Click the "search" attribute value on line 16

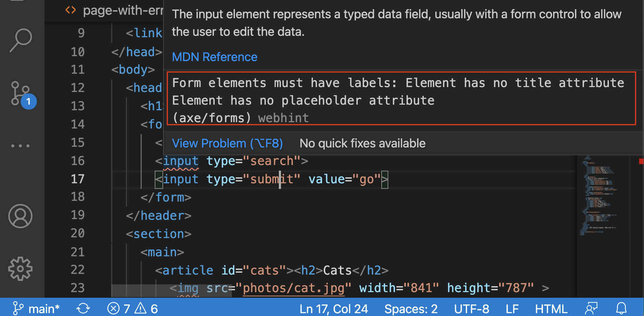click(x=271, y=161)
